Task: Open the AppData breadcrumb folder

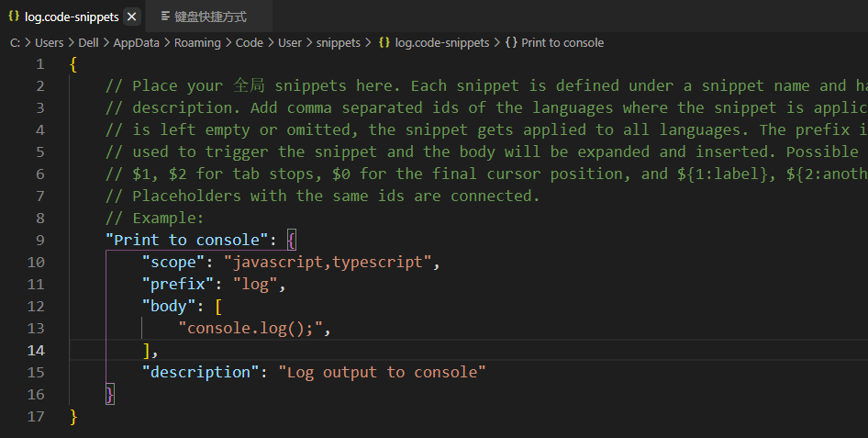Action: [136, 42]
